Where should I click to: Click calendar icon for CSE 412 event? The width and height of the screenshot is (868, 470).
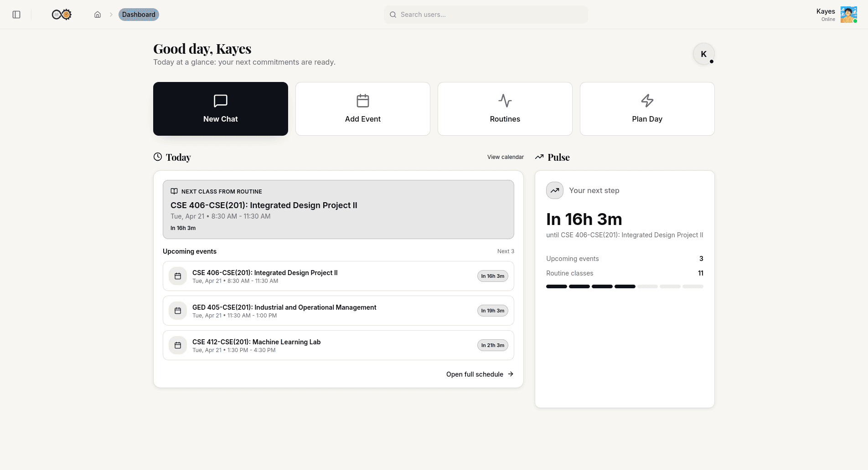tap(178, 345)
